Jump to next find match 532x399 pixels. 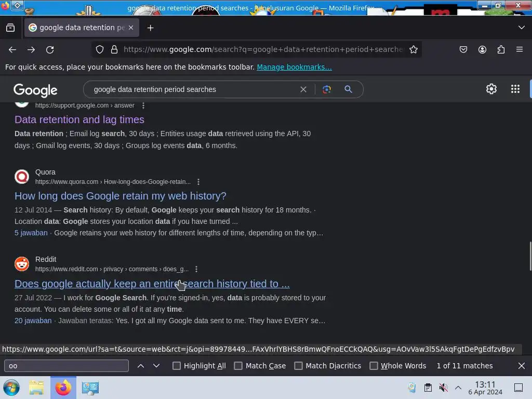click(x=156, y=366)
